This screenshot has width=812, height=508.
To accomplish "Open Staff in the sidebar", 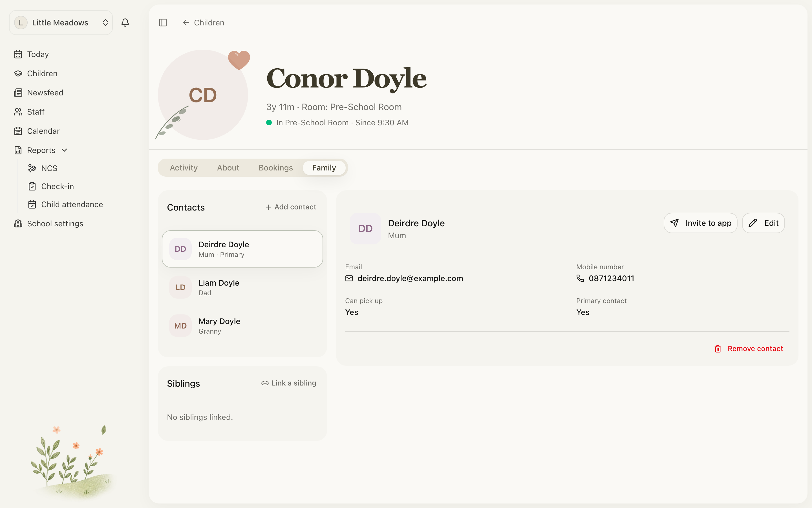I will pos(36,111).
